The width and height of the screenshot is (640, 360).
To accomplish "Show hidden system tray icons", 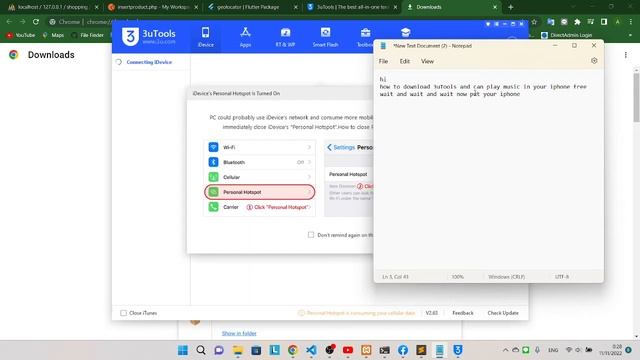I will (505, 350).
